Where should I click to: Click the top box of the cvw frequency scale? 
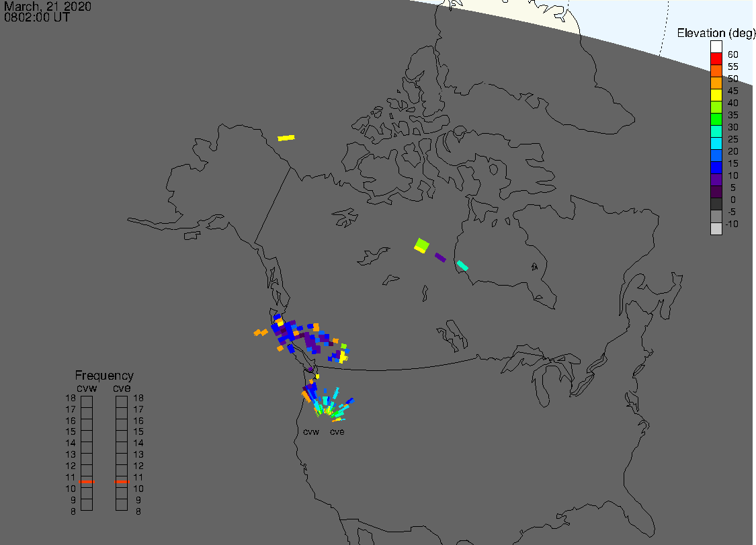[87, 401]
